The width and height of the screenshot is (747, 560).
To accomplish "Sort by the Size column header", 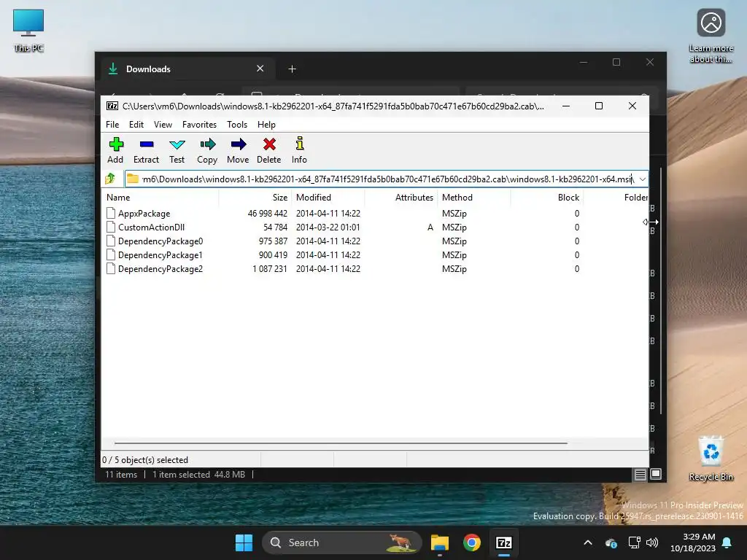I will point(255,197).
